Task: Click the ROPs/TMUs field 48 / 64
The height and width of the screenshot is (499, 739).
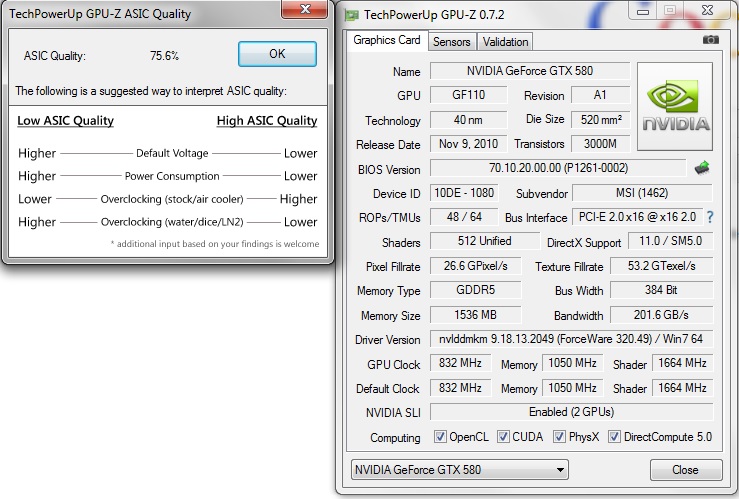Action: pyautogui.click(x=464, y=217)
